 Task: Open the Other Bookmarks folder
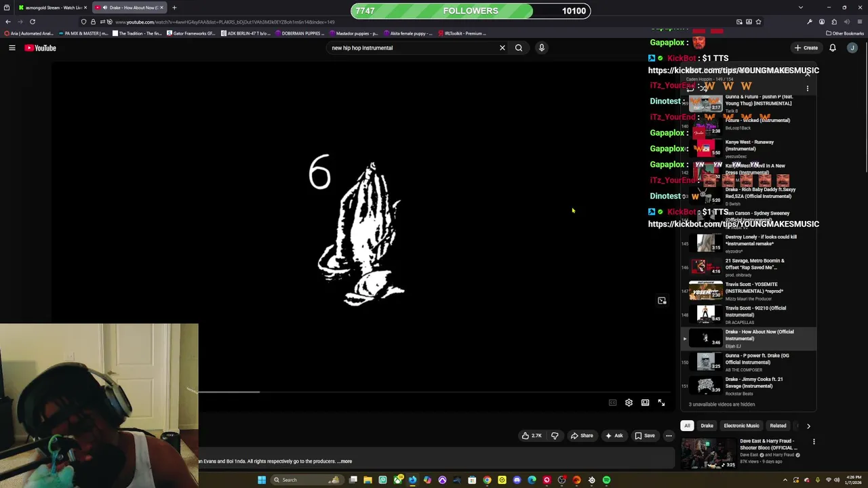point(845,33)
